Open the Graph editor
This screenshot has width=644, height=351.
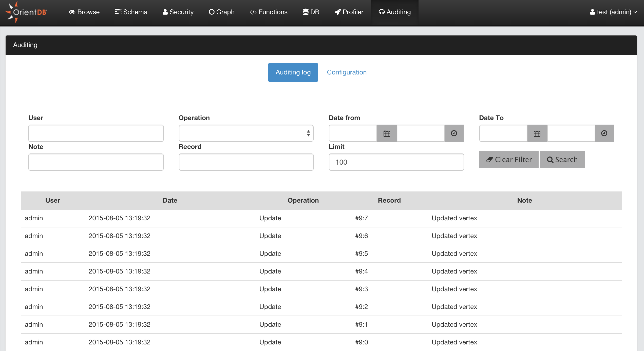[x=221, y=12]
